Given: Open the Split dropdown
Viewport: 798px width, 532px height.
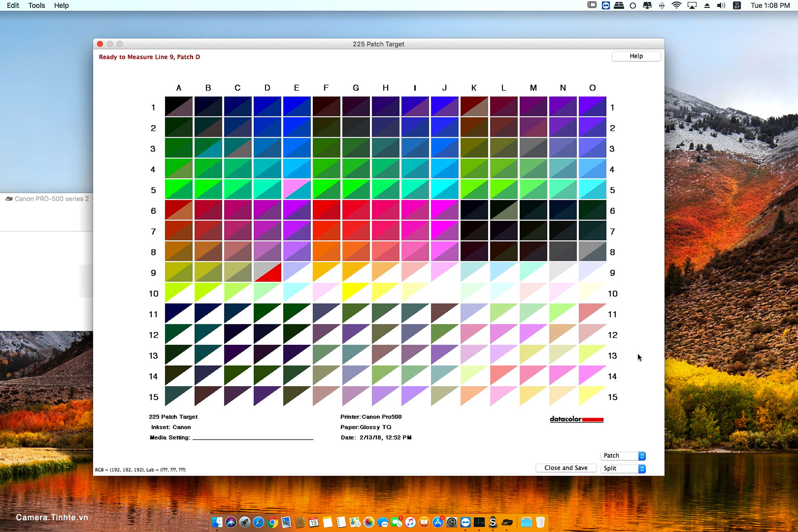Looking at the screenshot, I should coord(623,468).
